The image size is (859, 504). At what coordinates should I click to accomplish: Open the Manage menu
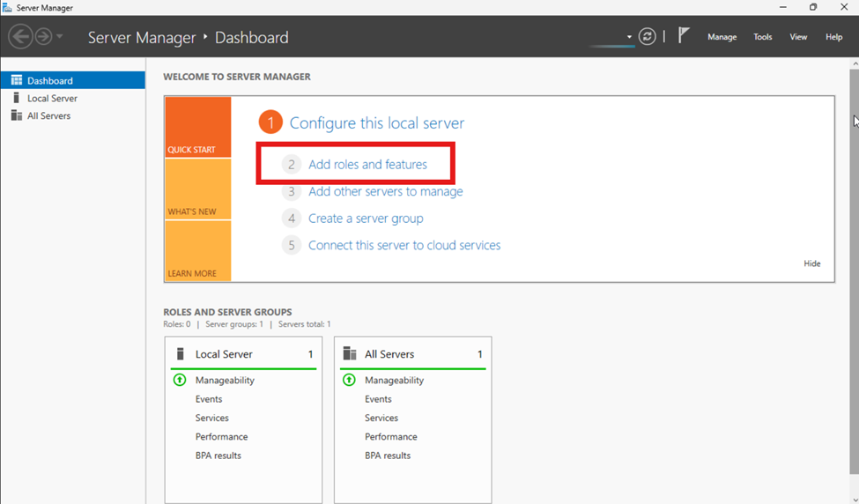722,37
